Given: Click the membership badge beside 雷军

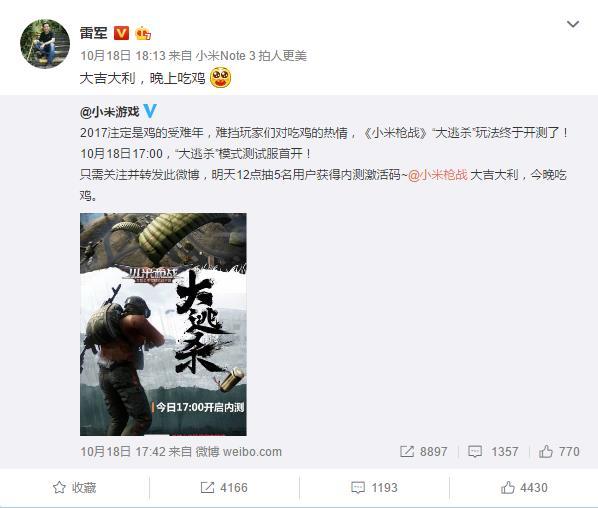Looking at the screenshot, I should point(143,33).
